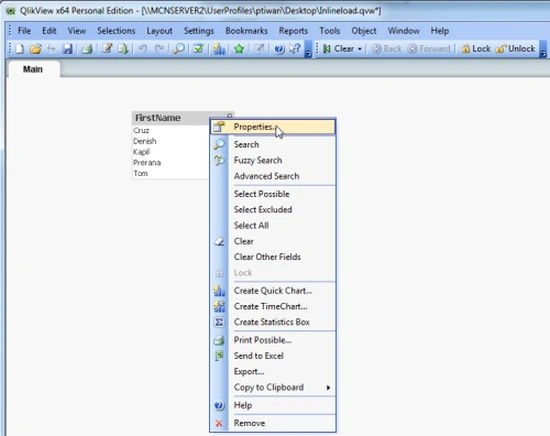Click the Help Topics question-mark icon
The height and width of the screenshot is (436, 550).
279,49
